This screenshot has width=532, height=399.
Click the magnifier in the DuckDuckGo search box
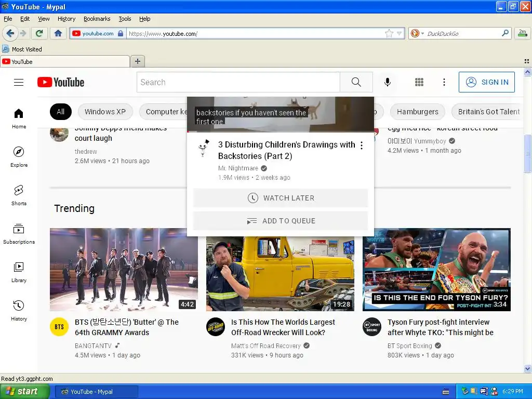(505, 33)
